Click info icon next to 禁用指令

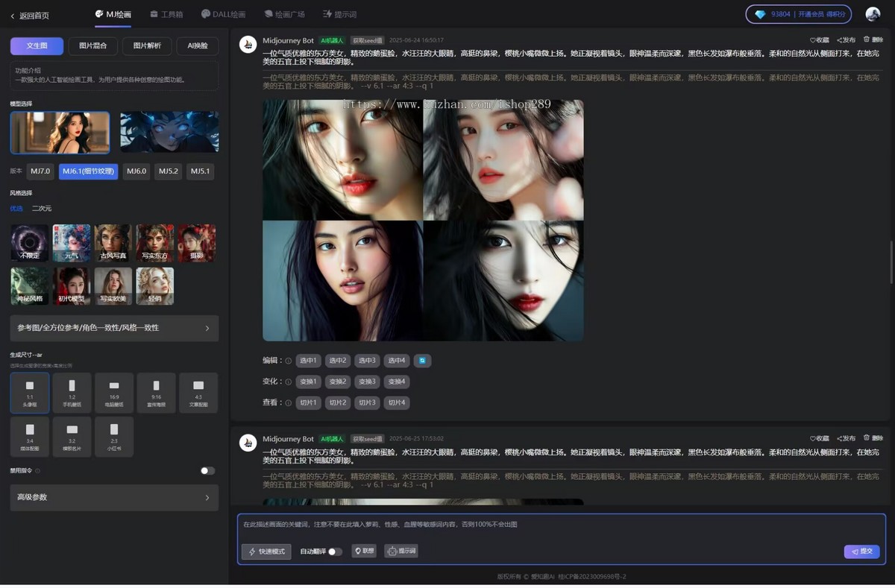coord(38,471)
